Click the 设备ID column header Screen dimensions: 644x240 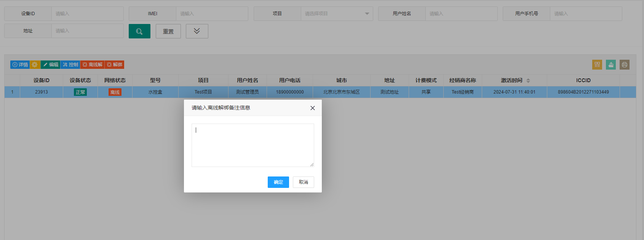42,80
